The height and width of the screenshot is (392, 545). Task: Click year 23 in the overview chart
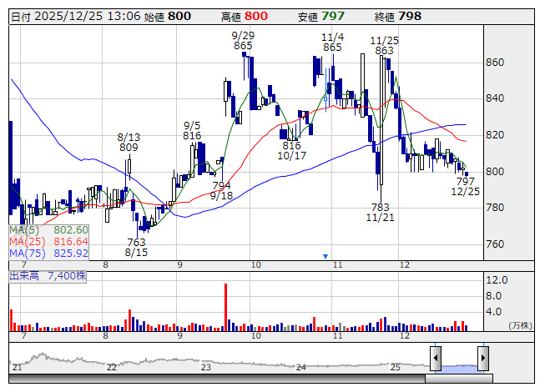coord(206,367)
